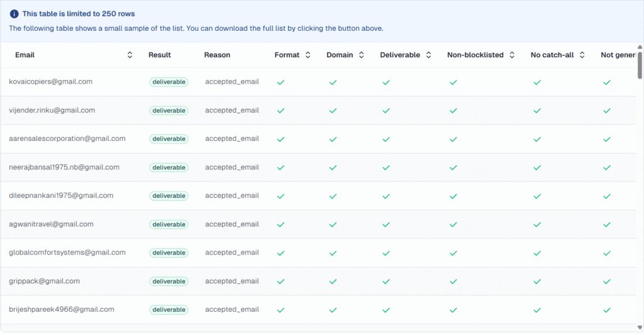The height and width of the screenshot is (335, 644).
Task: Click No catch-all checkmark for dileepnankani1975@gmail.com row
Action: [x=537, y=196]
